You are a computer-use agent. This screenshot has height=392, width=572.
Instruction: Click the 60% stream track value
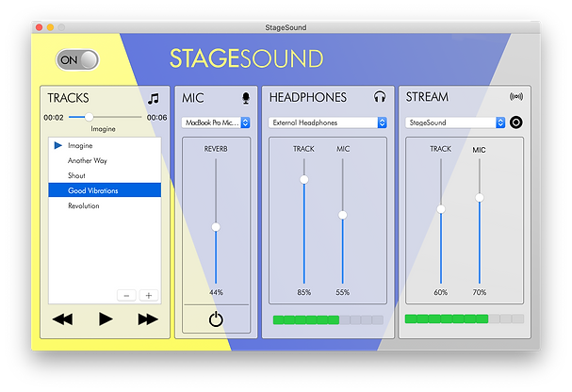pyautogui.click(x=441, y=292)
